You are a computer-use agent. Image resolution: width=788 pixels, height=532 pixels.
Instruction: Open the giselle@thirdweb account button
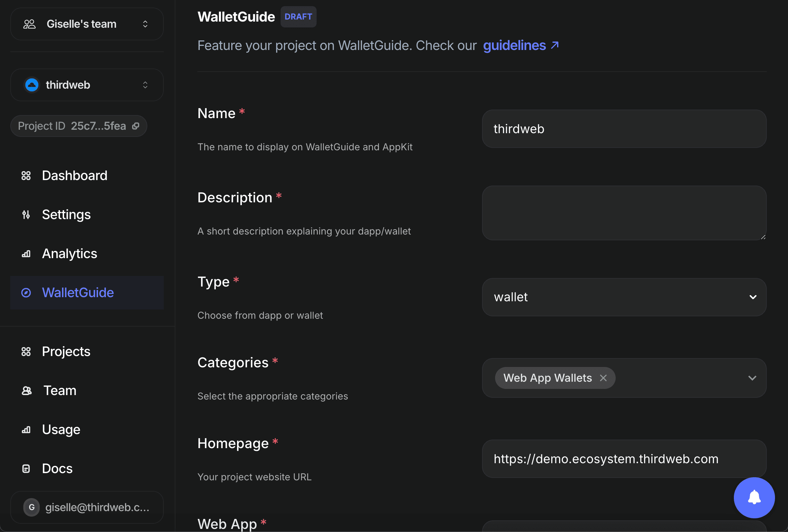(x=87, y=507)
